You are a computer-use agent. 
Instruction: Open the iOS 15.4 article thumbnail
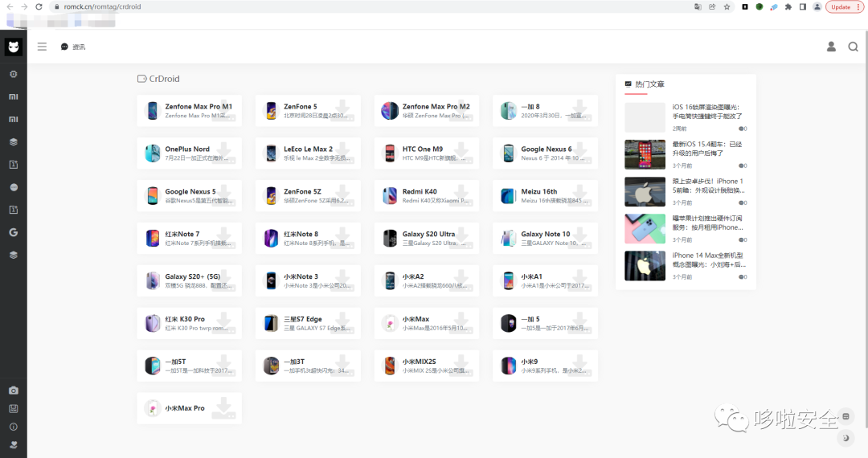[645, 154]
